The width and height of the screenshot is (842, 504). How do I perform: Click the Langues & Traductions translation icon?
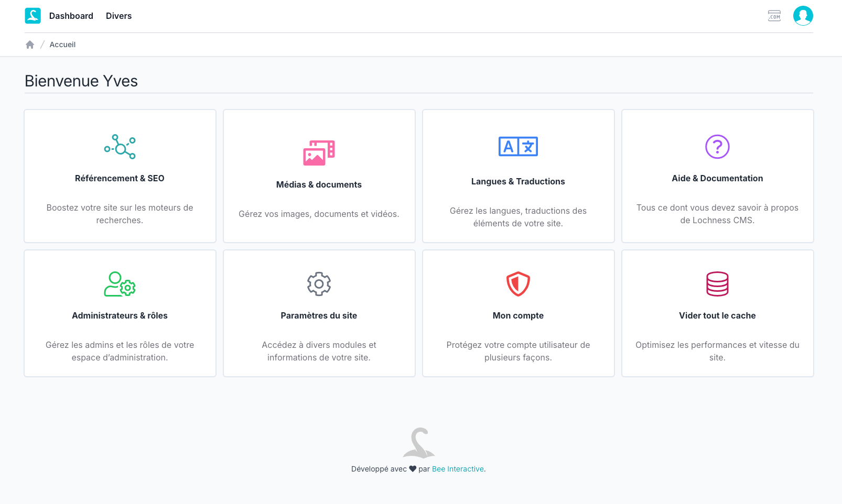(518, 147)
